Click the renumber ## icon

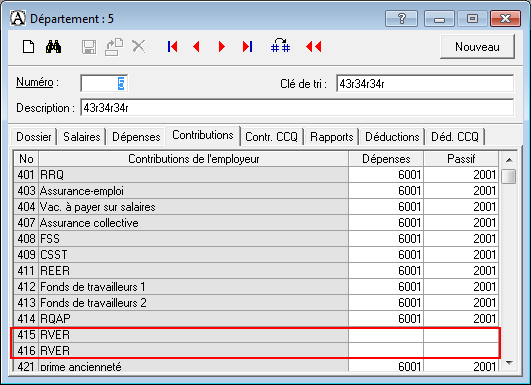pos(280,45)
